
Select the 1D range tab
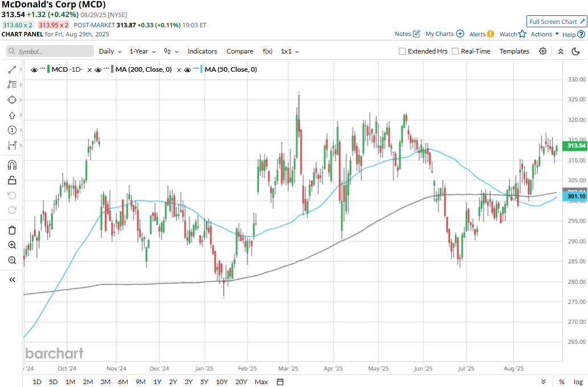tap(36, 382)
